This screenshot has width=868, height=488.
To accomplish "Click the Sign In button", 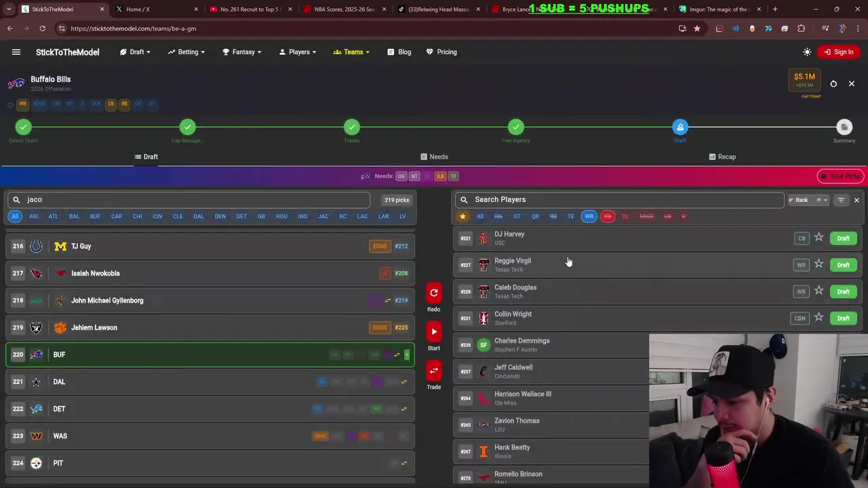I will point(838,52).
